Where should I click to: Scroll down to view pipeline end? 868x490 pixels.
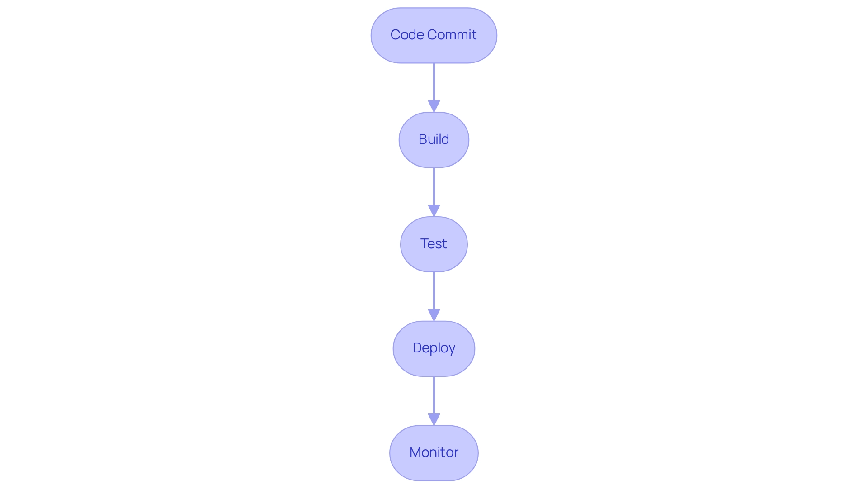[x=434, y=452]
